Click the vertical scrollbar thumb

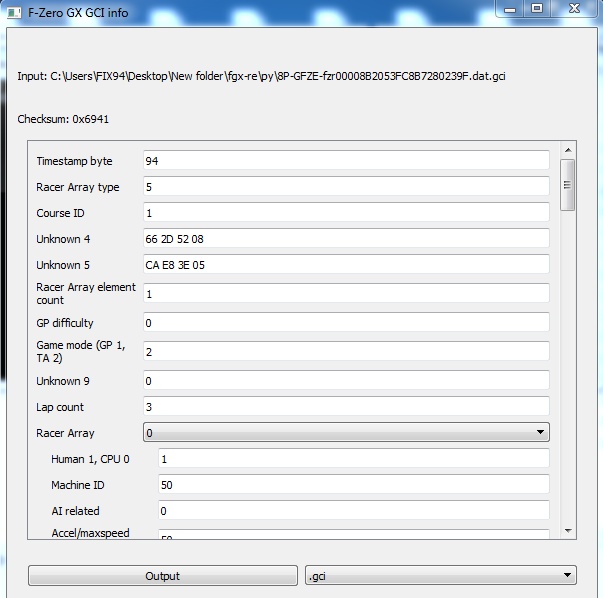pos(568,185)
